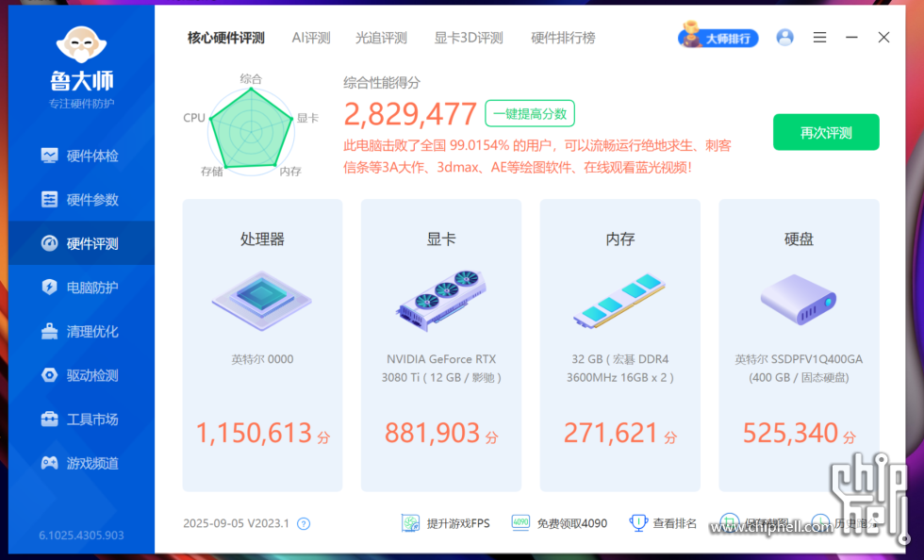Switch to the 光追评测 tab

[381, 38]
